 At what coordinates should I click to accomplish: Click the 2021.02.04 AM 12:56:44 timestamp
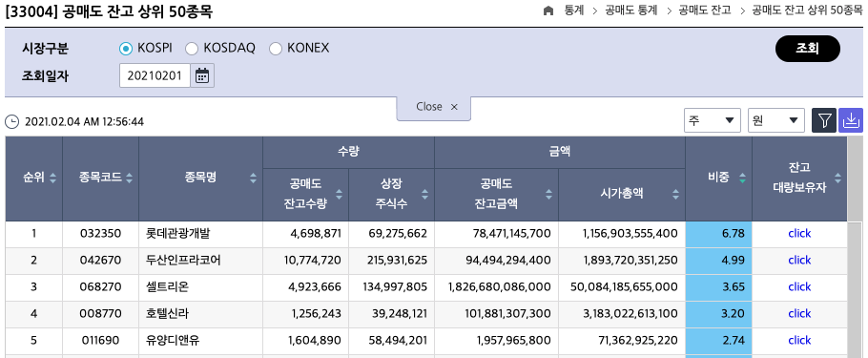click(x=84, y=121)
